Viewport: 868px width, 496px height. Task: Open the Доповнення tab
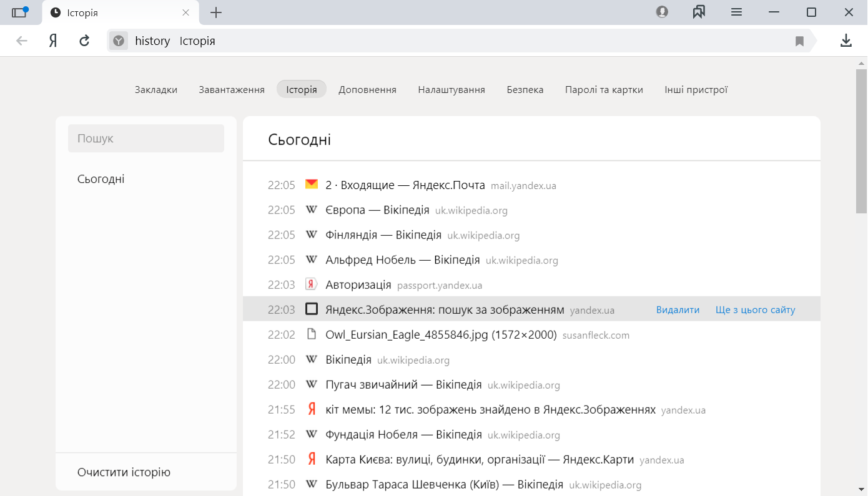click(367, 89)
